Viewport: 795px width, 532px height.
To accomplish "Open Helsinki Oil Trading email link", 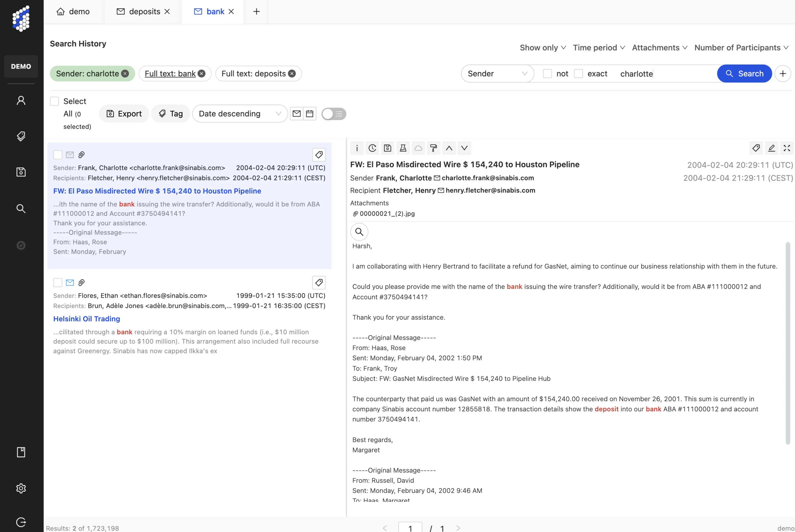I will [x=86, y=319].
